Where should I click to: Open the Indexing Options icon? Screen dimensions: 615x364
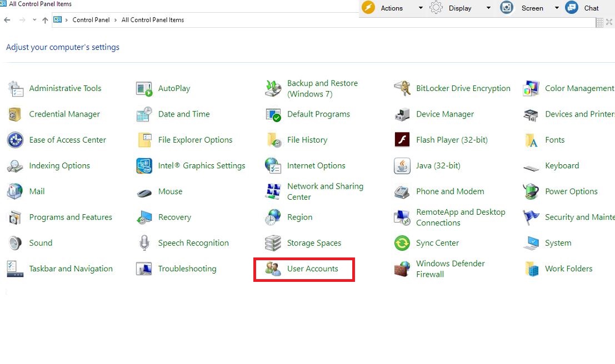coord(16,166)
